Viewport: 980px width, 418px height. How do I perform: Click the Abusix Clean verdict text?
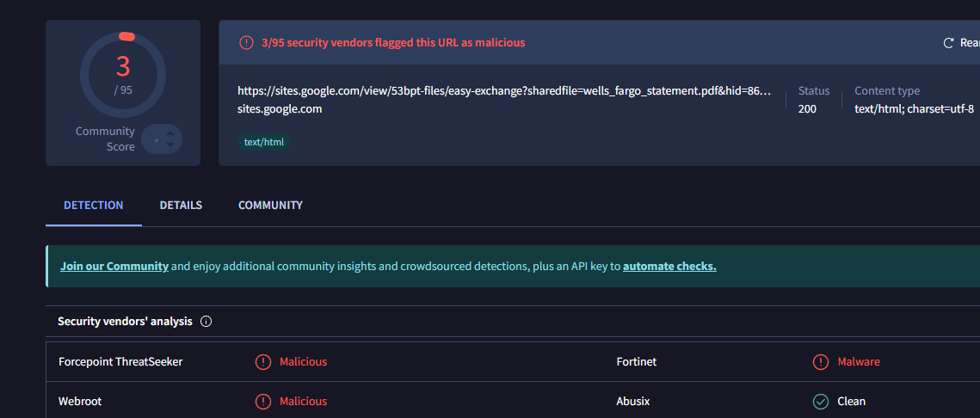click(851, 401)
